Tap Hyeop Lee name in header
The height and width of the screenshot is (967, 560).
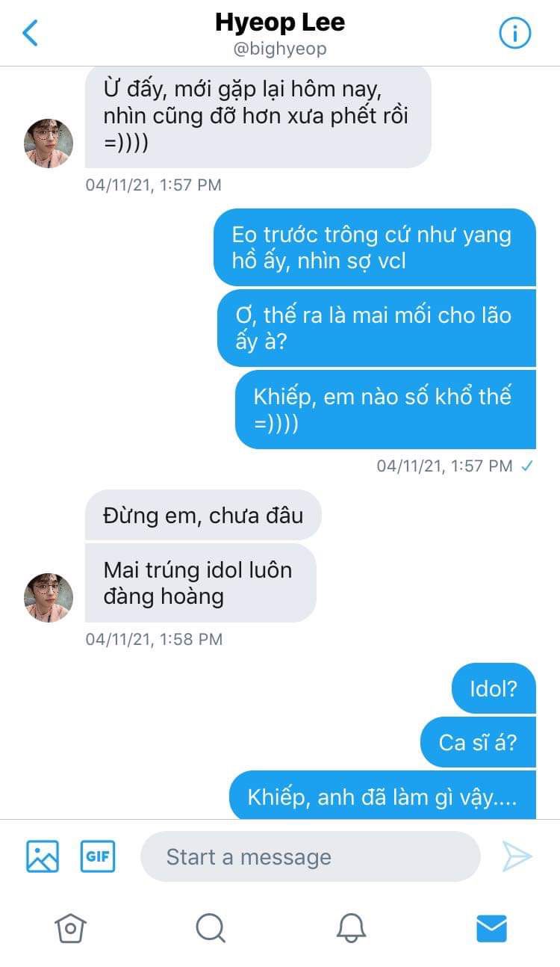click(x=280, y=22)
